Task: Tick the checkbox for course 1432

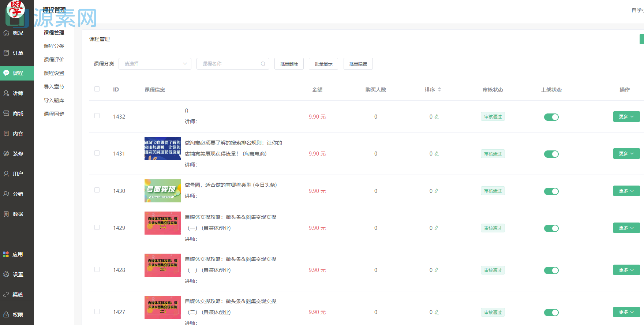Action: [x=97, y=116]
